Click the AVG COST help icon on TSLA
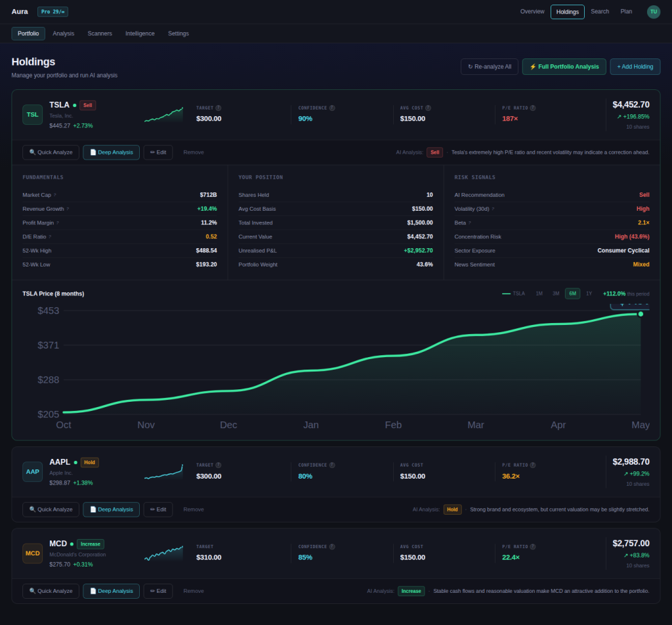The width and height of the screenshot is (672, 625). pyautogui.click(x=428, y=108)
